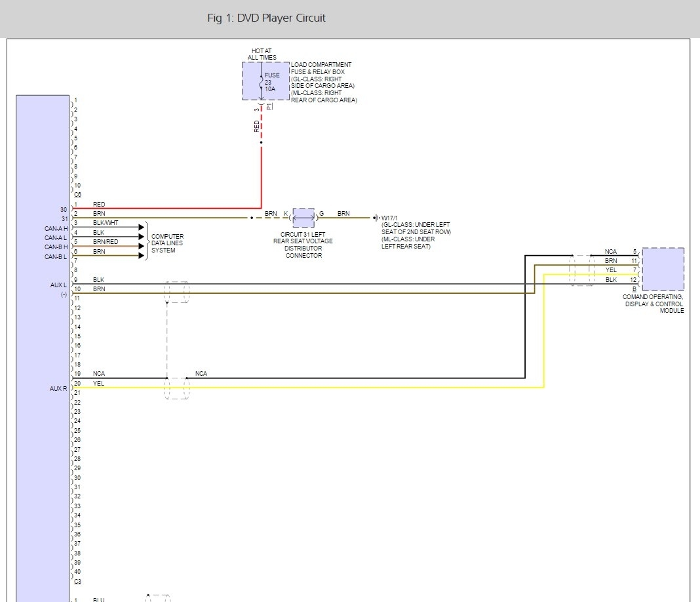Click the HOT AT ALL TIMES label
This screenshot has width=700, height=602.
point(262,54)
